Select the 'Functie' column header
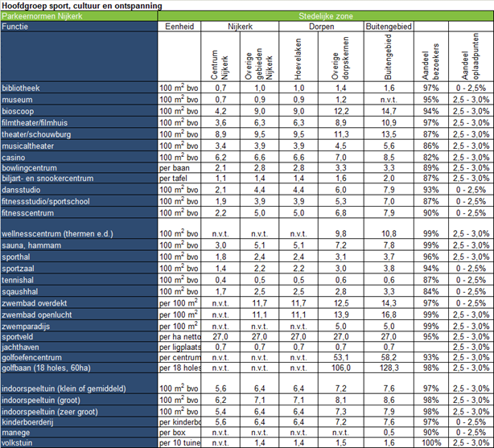The width and height of the screenshot is (494, 448). click(17, 27)
